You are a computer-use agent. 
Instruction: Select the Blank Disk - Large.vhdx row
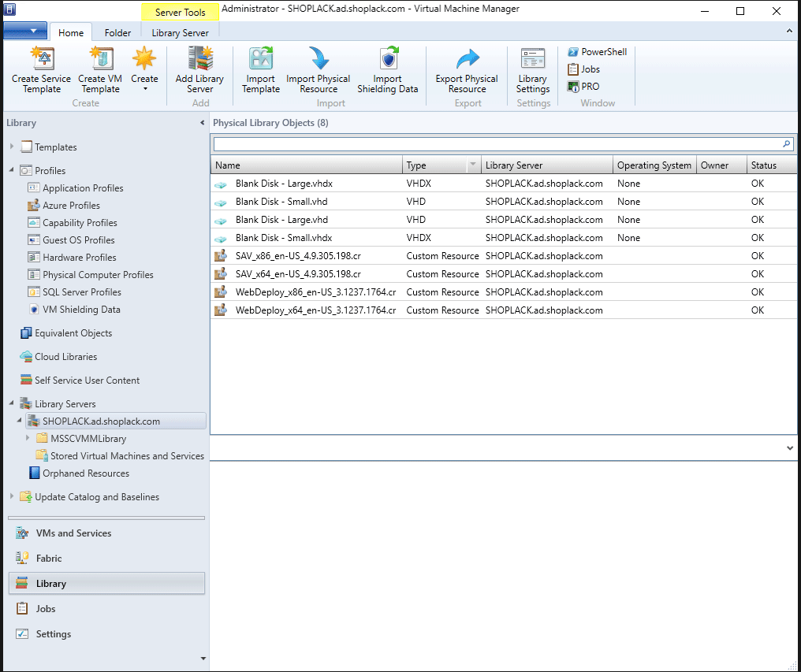point(503,184)
